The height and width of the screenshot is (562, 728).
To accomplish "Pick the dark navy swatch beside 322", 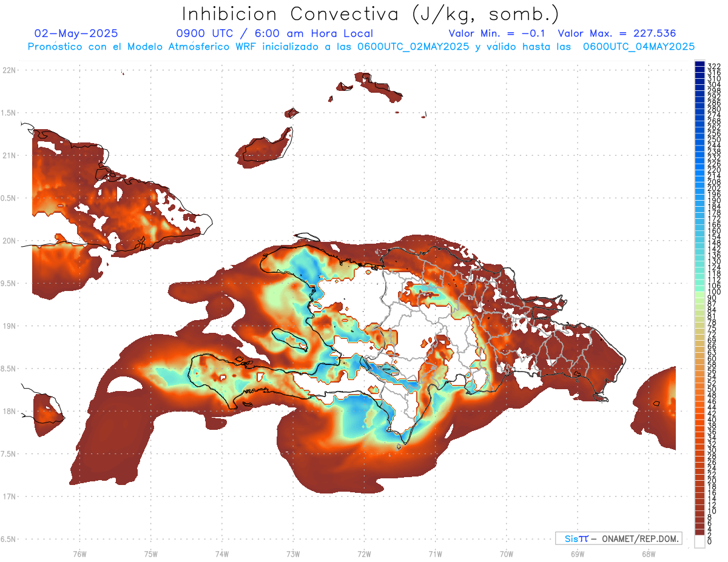I will [x=699, y=65].
